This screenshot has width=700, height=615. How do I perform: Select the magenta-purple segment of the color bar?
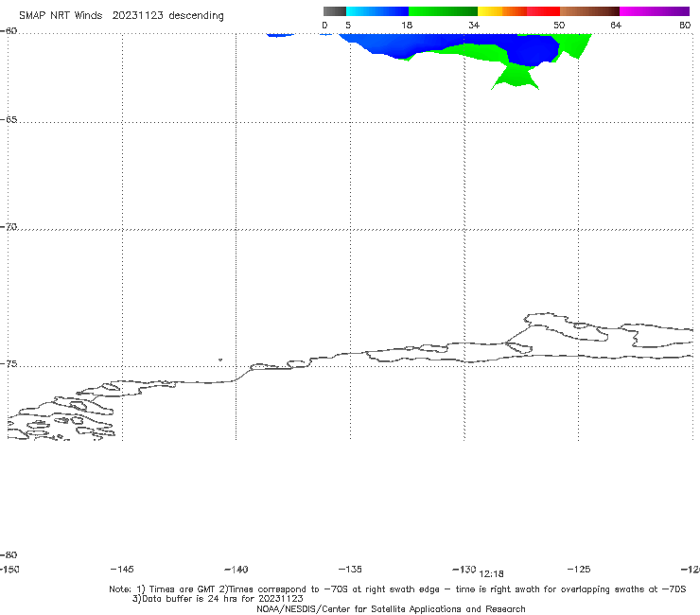coord(655,11)
